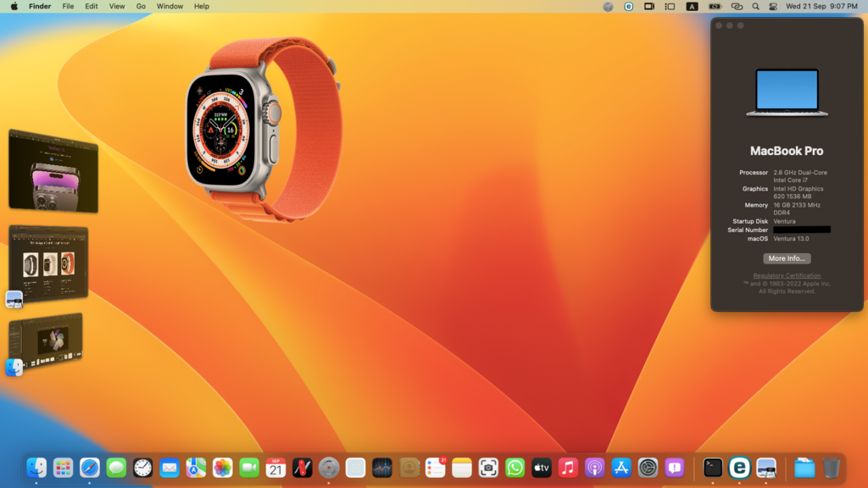Show battery status menu
This screenshot has height=488, width=868.
coord(715,6)
